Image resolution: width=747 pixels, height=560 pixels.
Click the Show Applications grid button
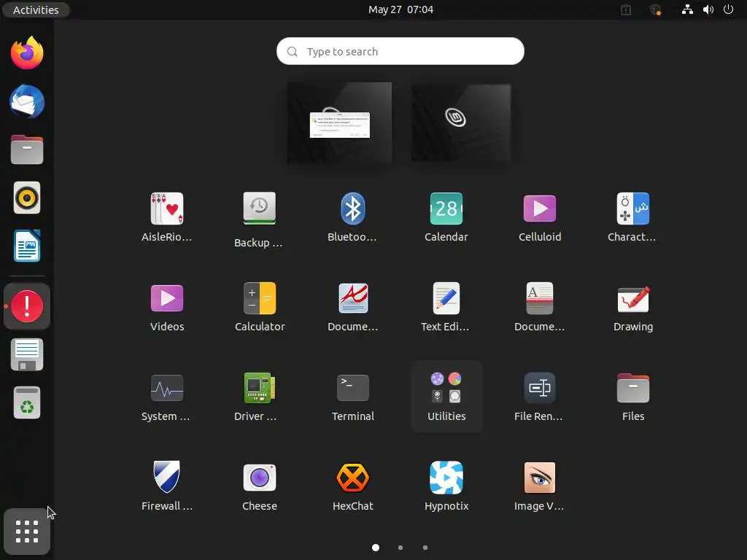click(27, 532)
